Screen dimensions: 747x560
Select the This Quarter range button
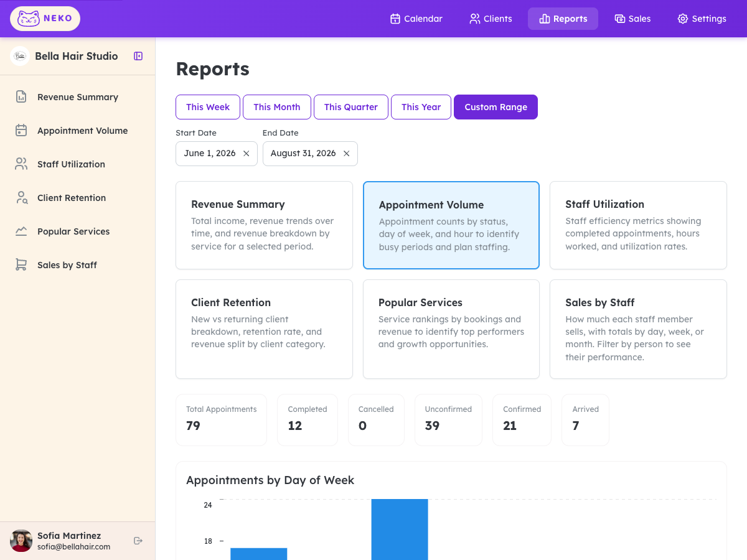pyautogui.click(x=351, y=107)
